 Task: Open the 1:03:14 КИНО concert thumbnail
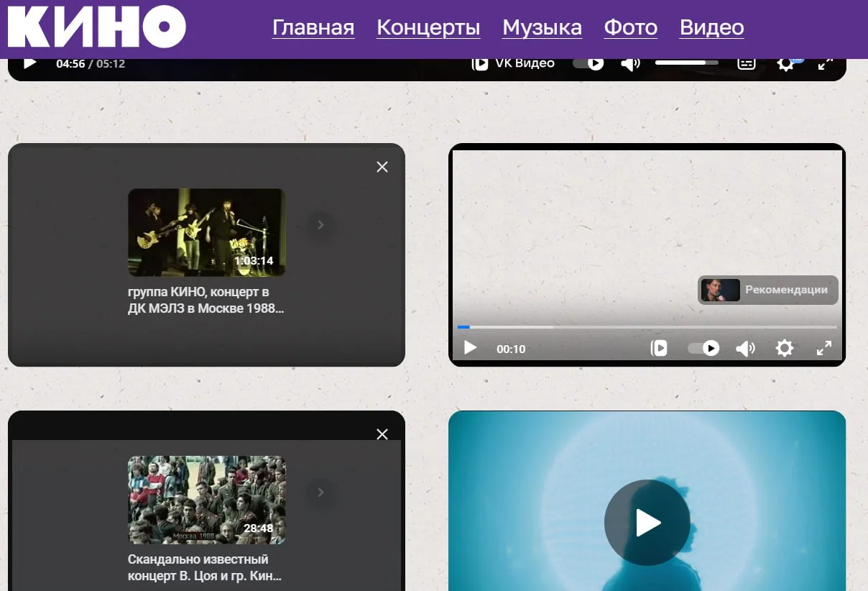pos(206,232)
